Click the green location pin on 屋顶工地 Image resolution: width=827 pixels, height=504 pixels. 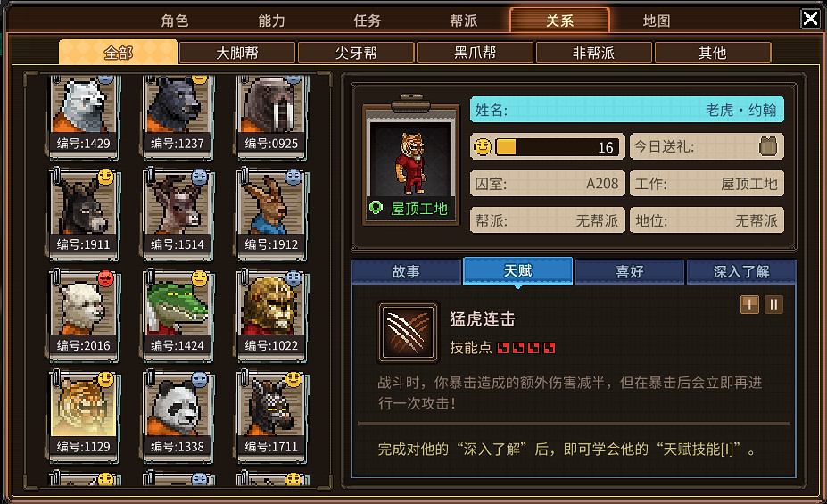(376, 208)
